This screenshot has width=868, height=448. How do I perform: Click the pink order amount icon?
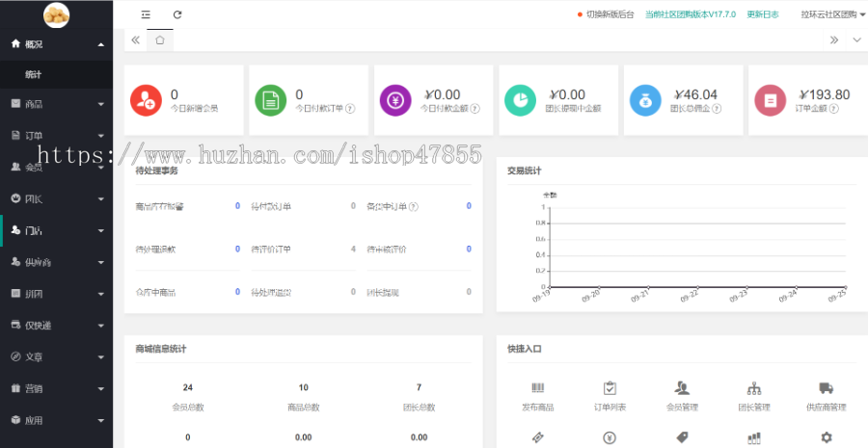(x=770, y=100)
